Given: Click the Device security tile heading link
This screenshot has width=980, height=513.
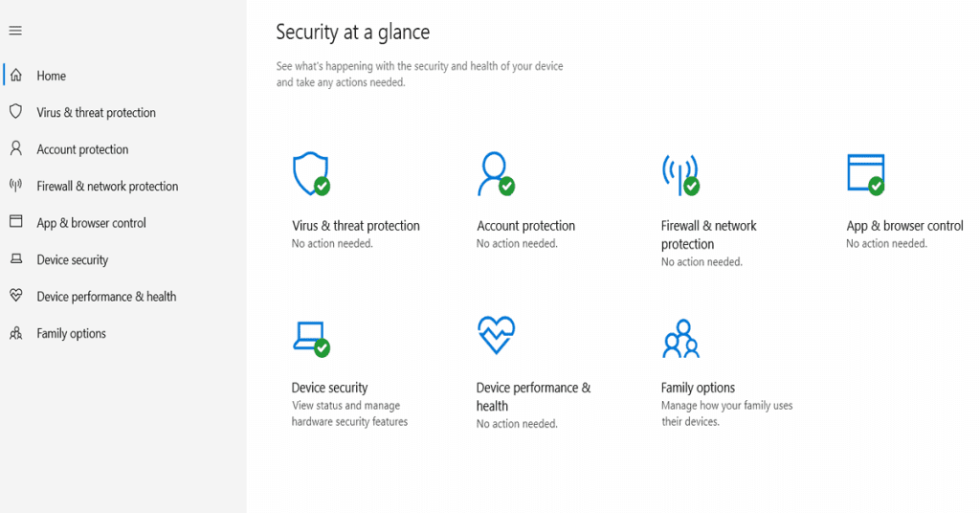Looking at the screenshot, I should tap(329, 388).
